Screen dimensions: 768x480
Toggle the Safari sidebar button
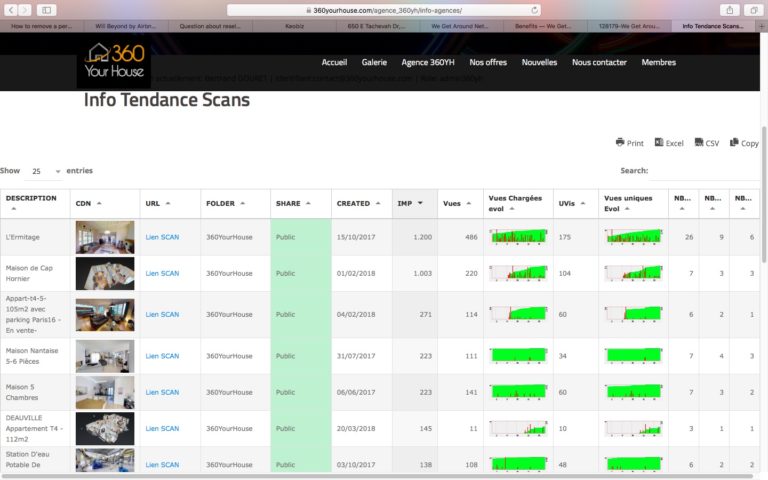(47, 10)
